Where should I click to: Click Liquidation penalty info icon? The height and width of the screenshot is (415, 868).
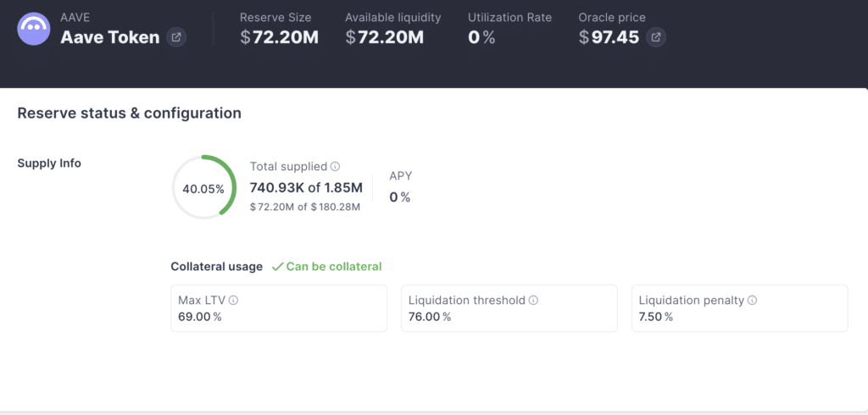point(752,301)
